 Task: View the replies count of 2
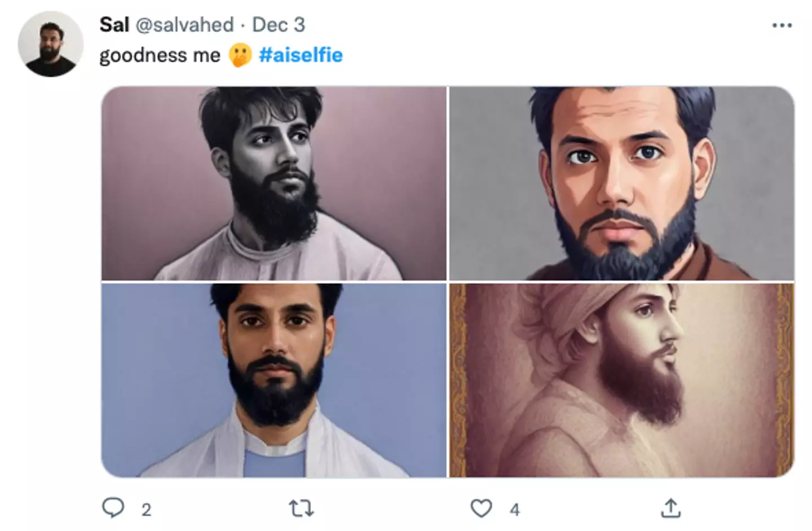pyautogui.click(x=146, y=510)
